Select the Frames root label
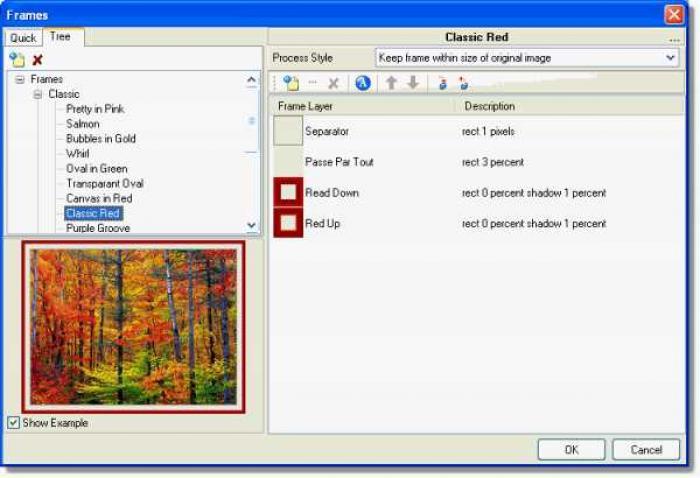This screenshot has height=478, width=700. point(46,79)
